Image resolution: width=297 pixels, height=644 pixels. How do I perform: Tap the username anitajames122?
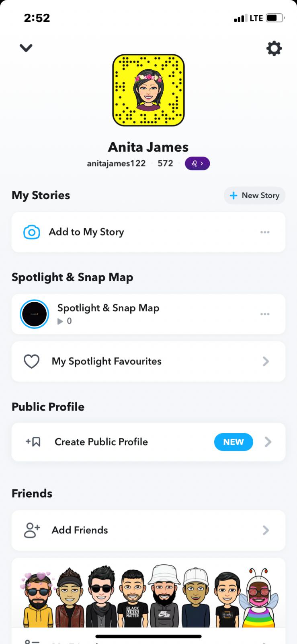point(116,163)
